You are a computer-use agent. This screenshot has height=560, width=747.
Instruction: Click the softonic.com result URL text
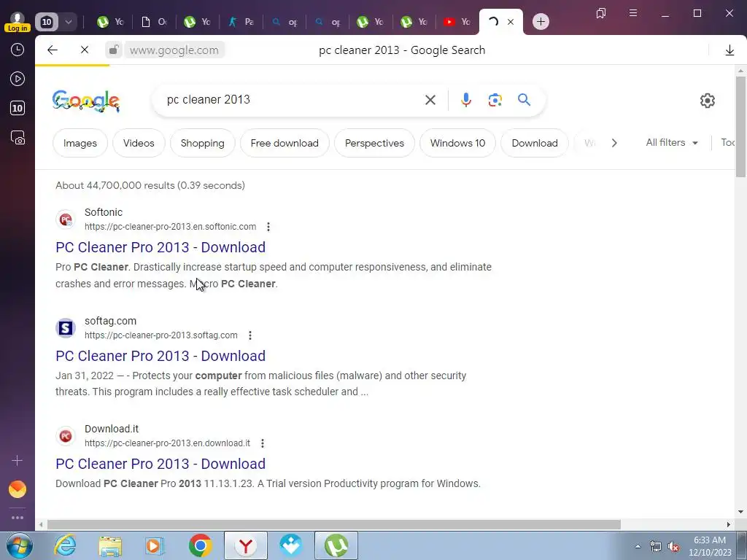(170, 227)
